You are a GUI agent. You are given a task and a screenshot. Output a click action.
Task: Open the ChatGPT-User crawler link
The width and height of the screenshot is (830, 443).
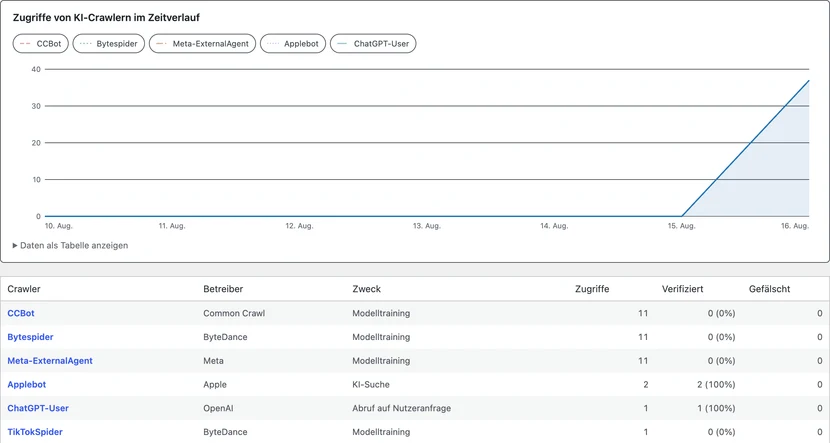(x=38, y=409)
